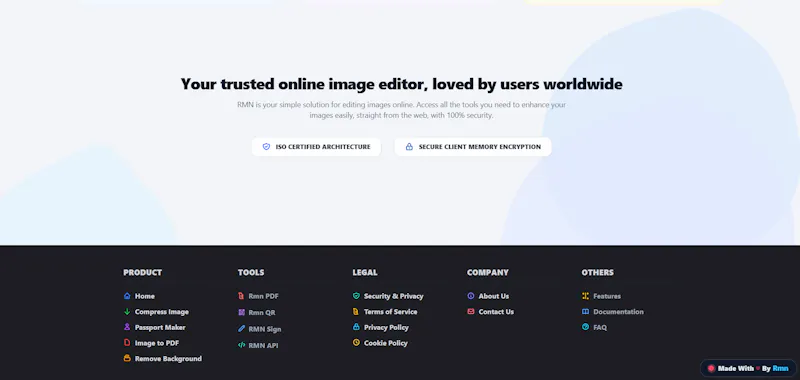The height and width of the screenshot is (380, 800).
Task: Click the LEGAL footer heading
Action: [365, 272]
